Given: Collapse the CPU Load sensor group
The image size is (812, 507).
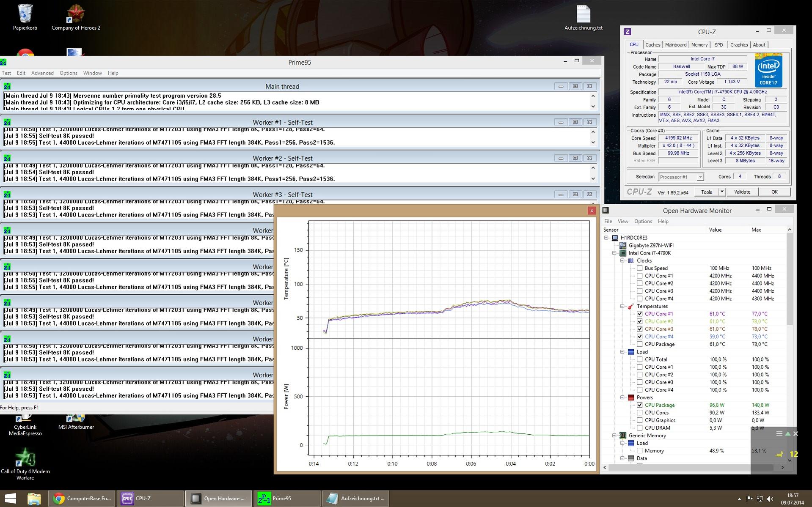Looking at the screenshot, I should [x=622, y=352].
